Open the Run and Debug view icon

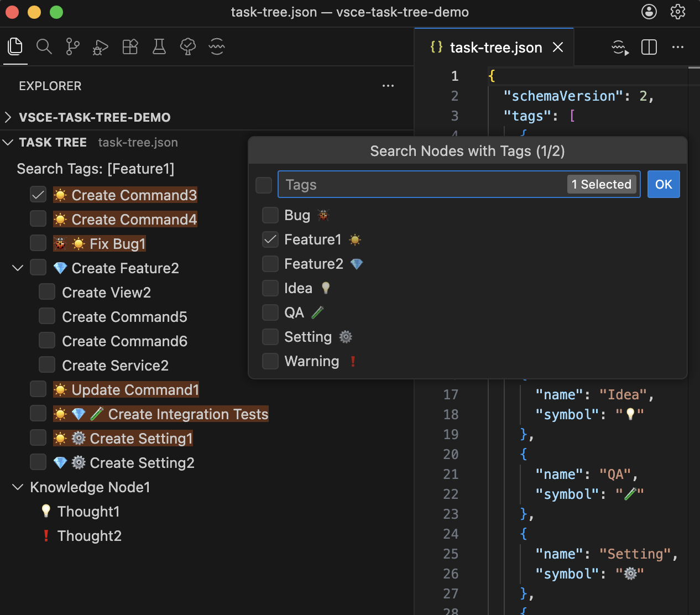click(x=101, y=48)
